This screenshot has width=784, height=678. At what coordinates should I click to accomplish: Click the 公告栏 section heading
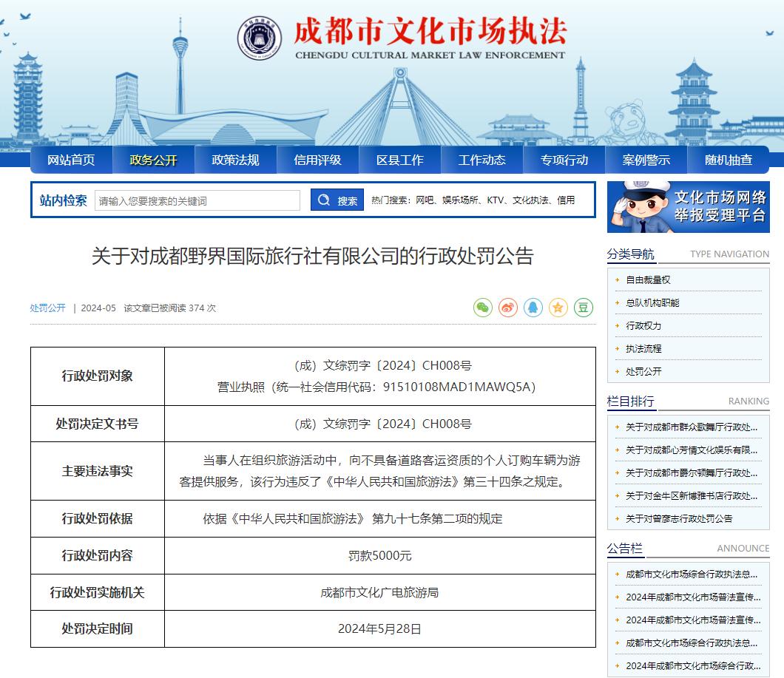pyautogui.click(x=624, y=549)
